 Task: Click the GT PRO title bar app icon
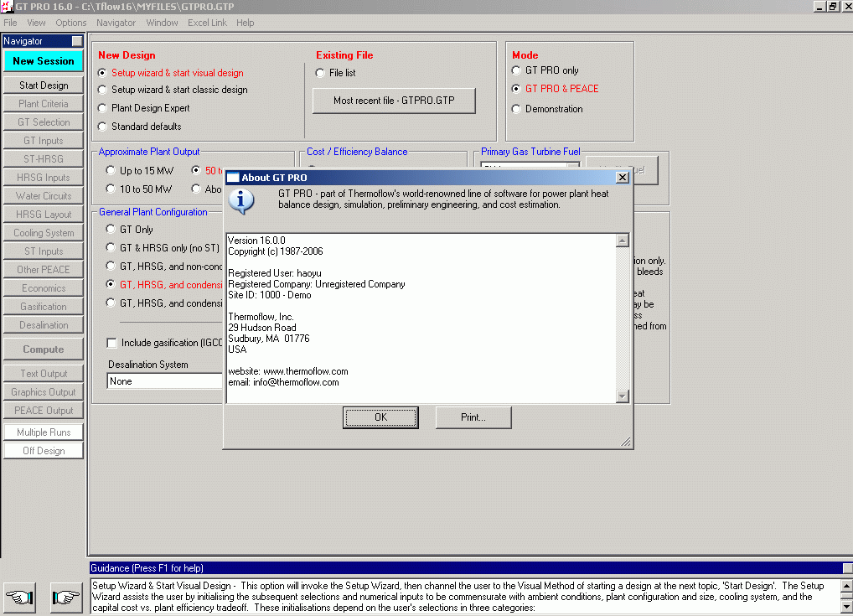(7, 7)
